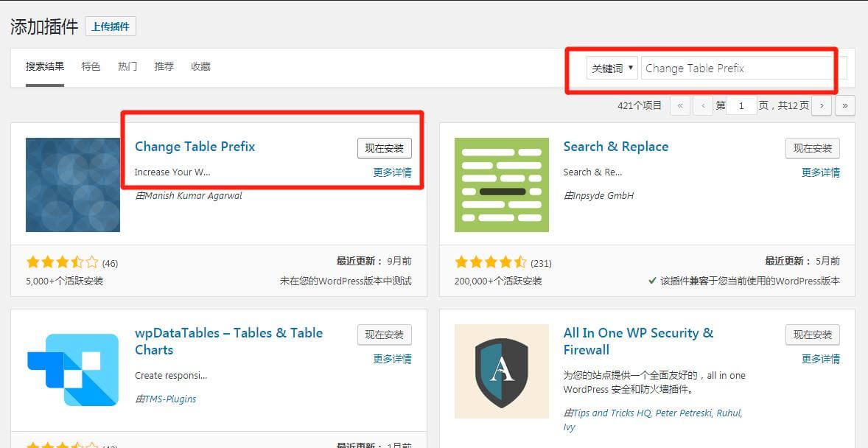The image size is (868, 448).
Task: Switch to the 推荐 tab
Action: point(164,67)
